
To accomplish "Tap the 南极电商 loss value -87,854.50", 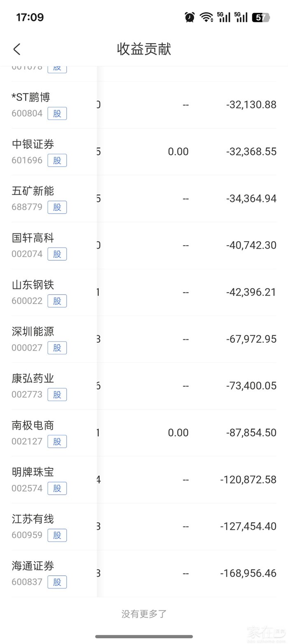I will click(251, 433).
